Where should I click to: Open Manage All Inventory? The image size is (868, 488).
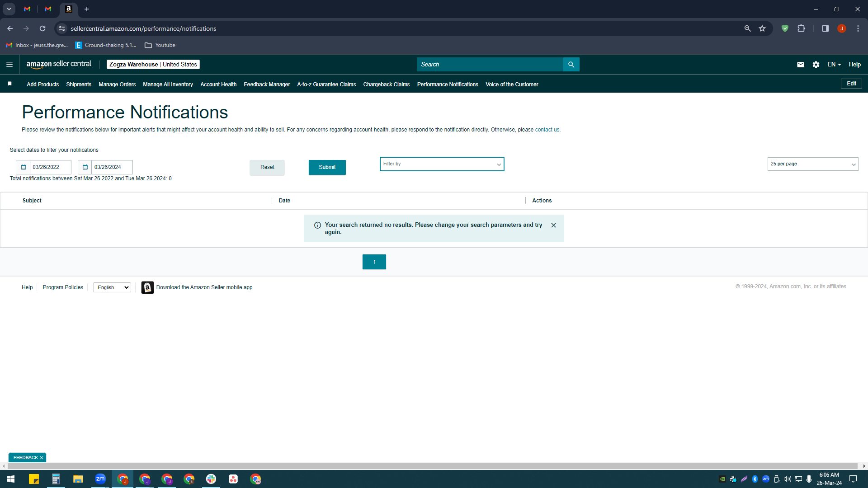tap(168, 84)
